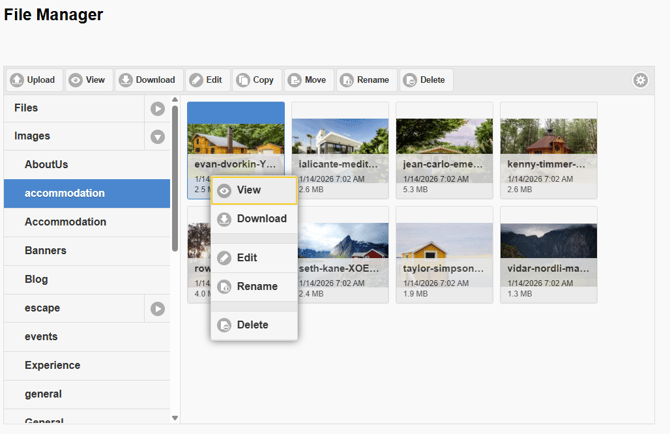The image size is (670, 434).
Task: Click the delete icon in context menu
Action: tap(224, 325)
